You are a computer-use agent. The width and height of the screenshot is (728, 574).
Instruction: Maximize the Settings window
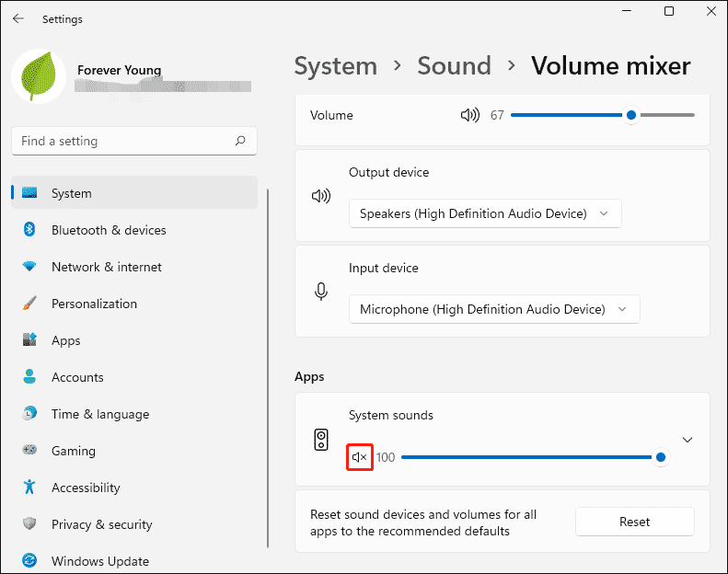tap(669, 11)
